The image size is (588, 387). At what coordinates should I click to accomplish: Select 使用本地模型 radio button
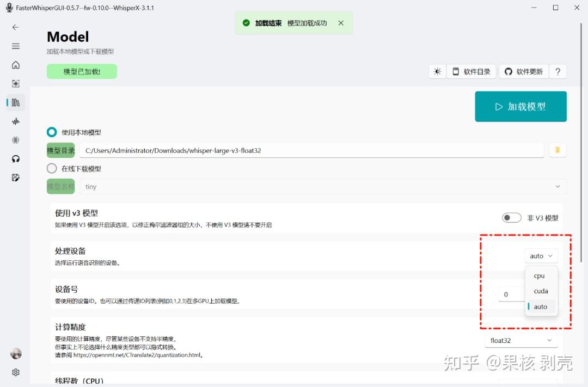(x=52, y=132)
